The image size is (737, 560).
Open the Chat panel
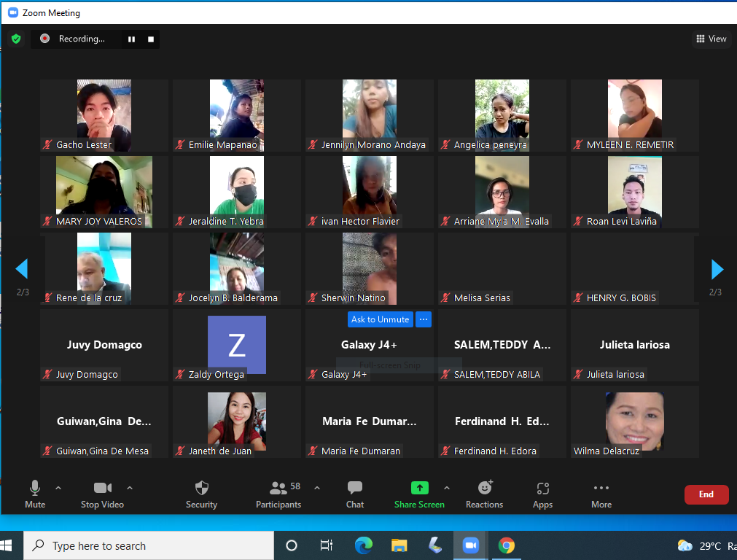click(355, 489)
